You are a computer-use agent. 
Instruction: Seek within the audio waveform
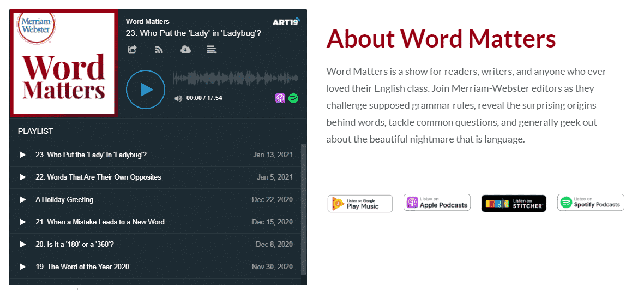[x=236, y=78]
